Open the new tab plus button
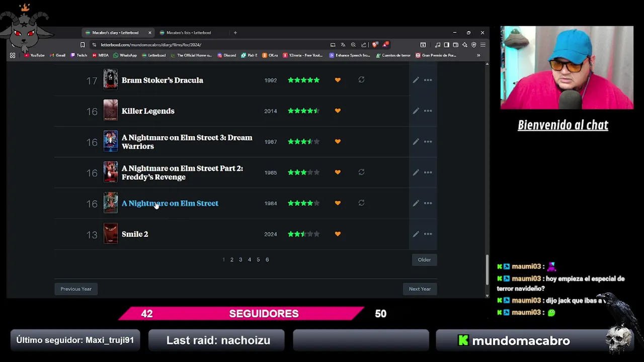 [235, 33]
